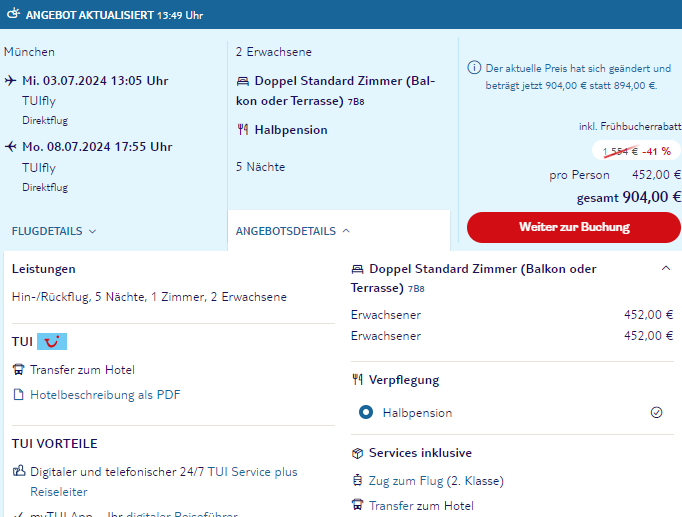
Task: Click the cutlery icon beside Verpflegung
Action: click(x=357, y=380)
